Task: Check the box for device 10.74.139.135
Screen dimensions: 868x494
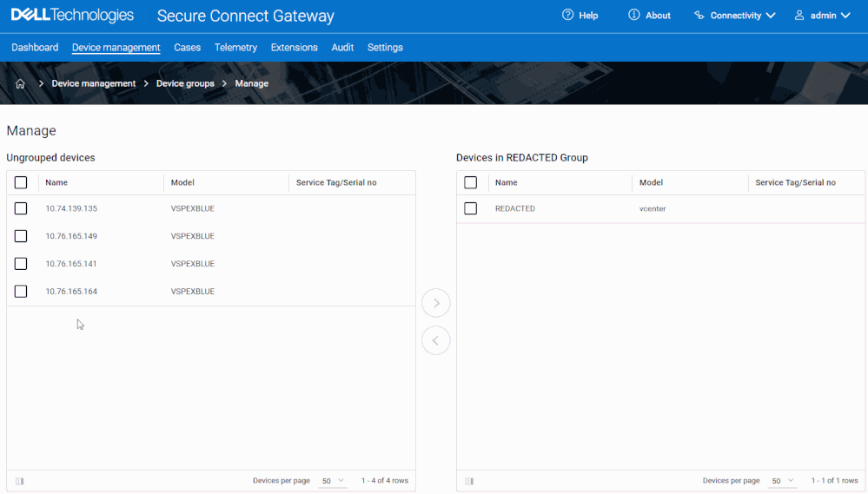Action: pyautogui.click(x=21, y=208)
